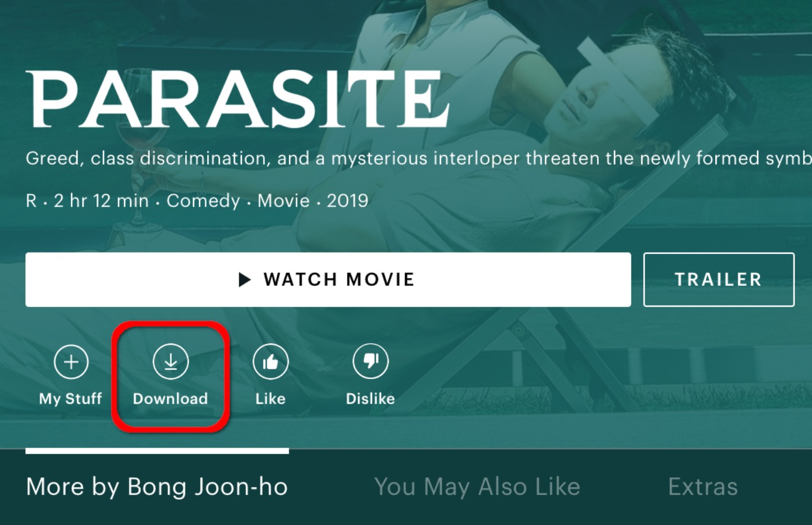This screenshot has width=812, height=525.
Task: Click the 2019 release year
Action: pyautogui.click(x=347, y=200)
